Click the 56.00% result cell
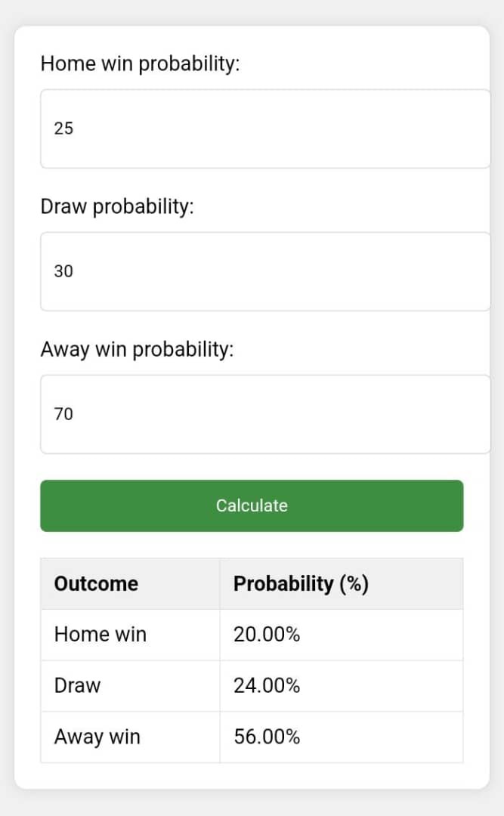This screenshot has width=504, height=816. [342, 737]
